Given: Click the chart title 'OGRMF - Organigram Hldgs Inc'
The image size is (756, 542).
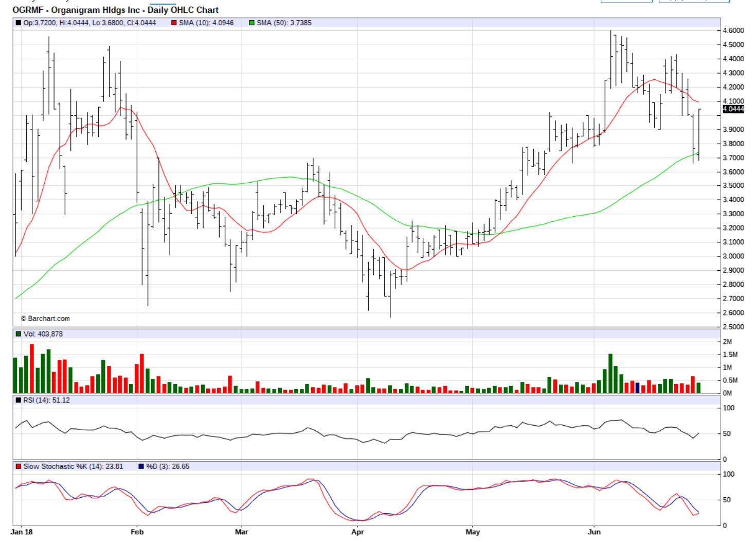Looking at the screenshot, I should click(x=76, y=10).
